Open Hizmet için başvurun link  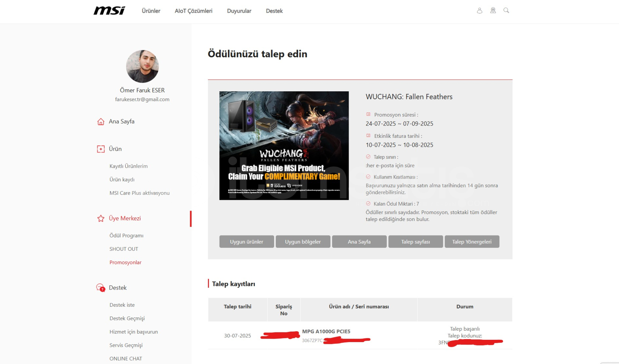(134, 332)
